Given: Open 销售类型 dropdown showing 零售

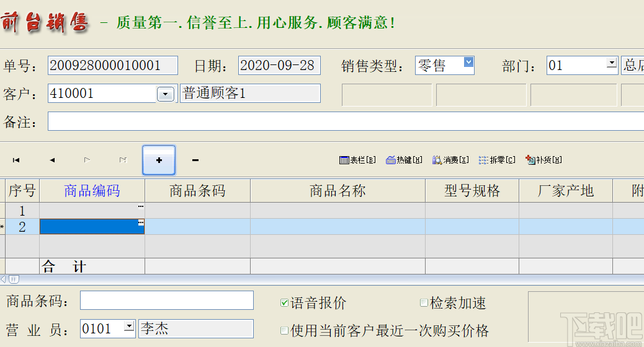Looking at the screenshot, I should [468, 62].
